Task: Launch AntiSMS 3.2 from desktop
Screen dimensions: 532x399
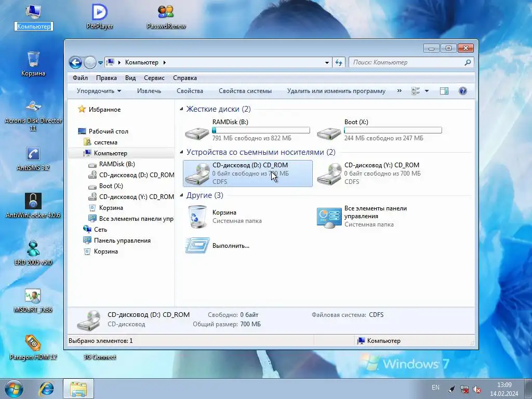Action: pyautogui.click(x=33, y=159)
